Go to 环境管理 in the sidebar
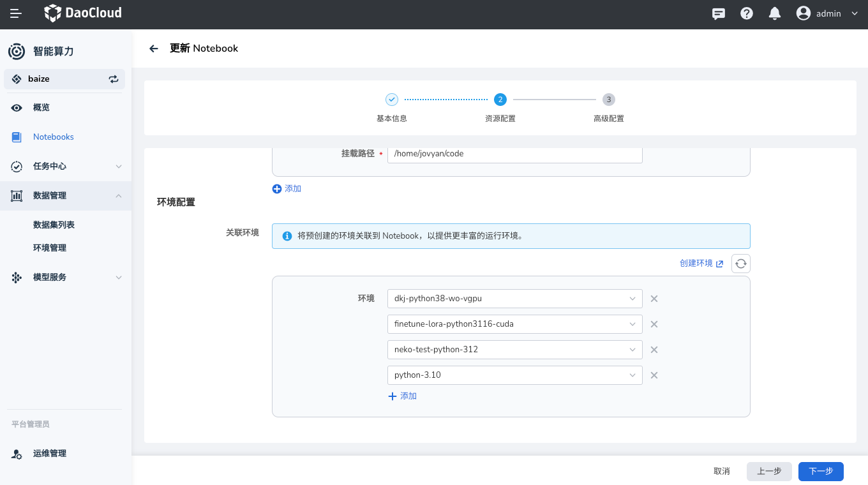868x485 pixels. click(50, 248)
